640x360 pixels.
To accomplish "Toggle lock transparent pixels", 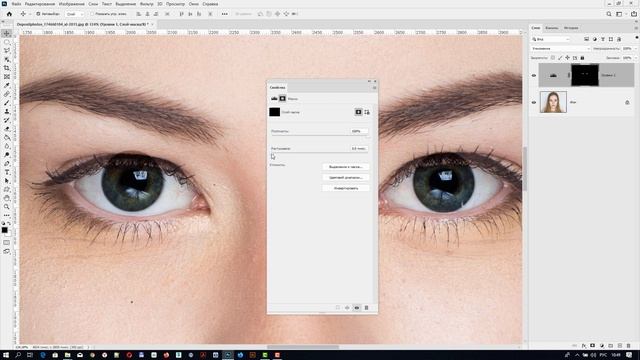I will [x=553, y=58].
